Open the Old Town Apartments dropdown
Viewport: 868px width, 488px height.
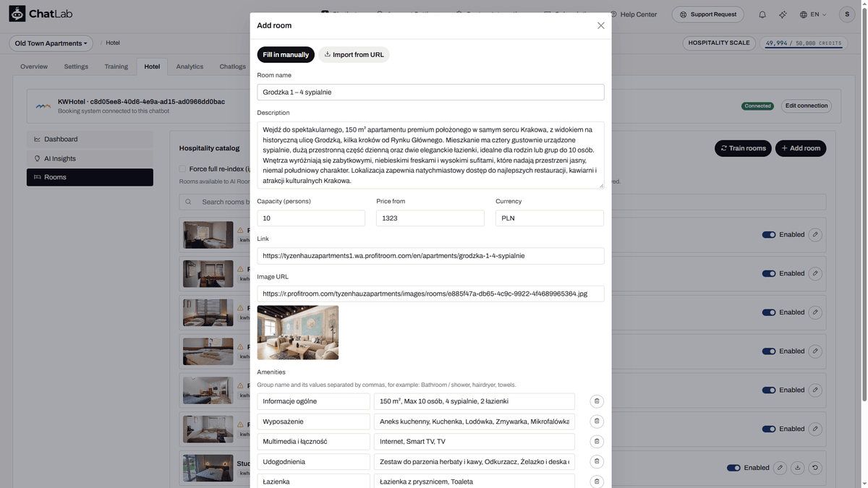coord(51,43)
